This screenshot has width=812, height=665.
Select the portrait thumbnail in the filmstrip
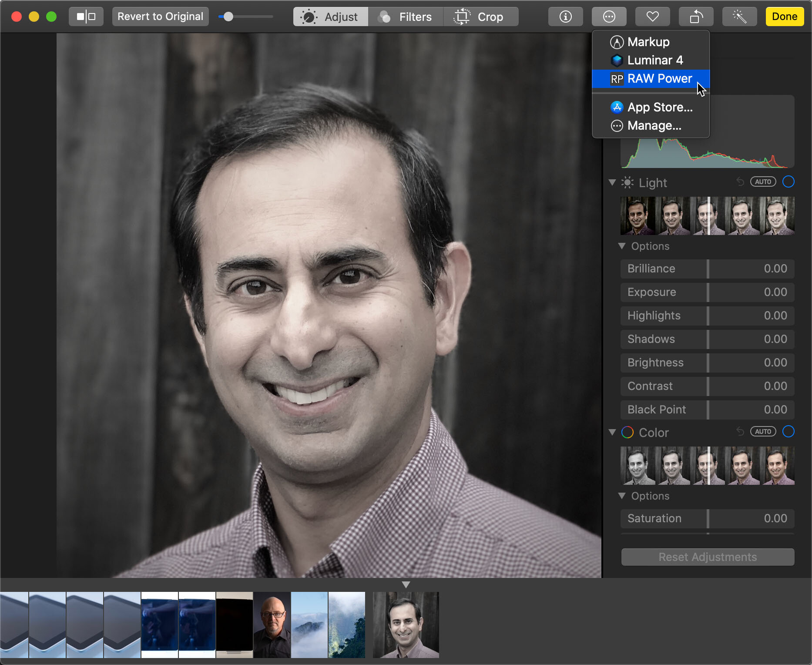click(406, 625)
